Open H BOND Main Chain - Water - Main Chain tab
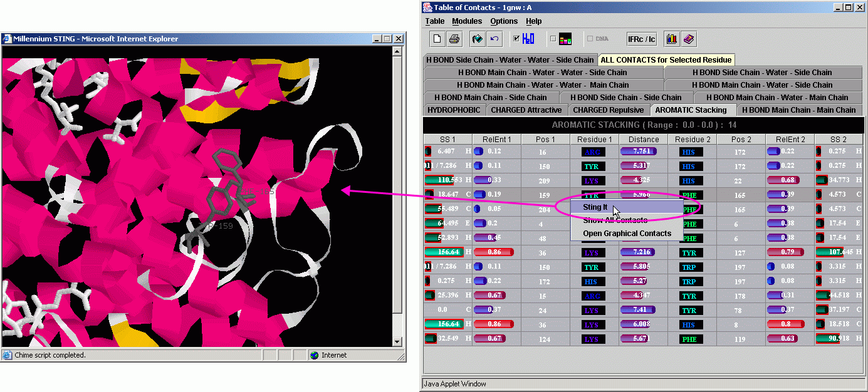Viewport: 868px width, 392px height. click(777, 98)
